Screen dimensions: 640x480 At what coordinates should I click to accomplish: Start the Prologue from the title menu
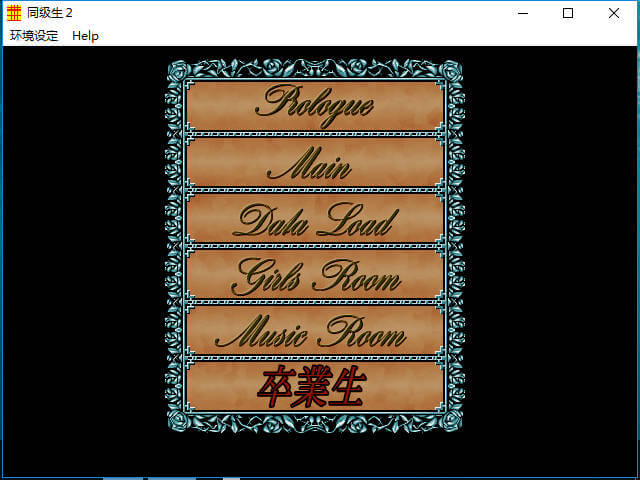point(314,104)
